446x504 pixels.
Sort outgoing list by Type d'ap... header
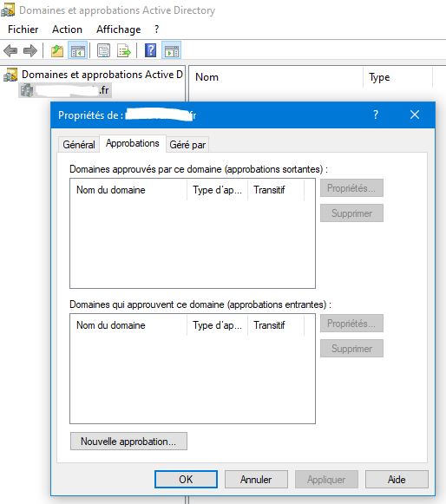coord(217,190)
